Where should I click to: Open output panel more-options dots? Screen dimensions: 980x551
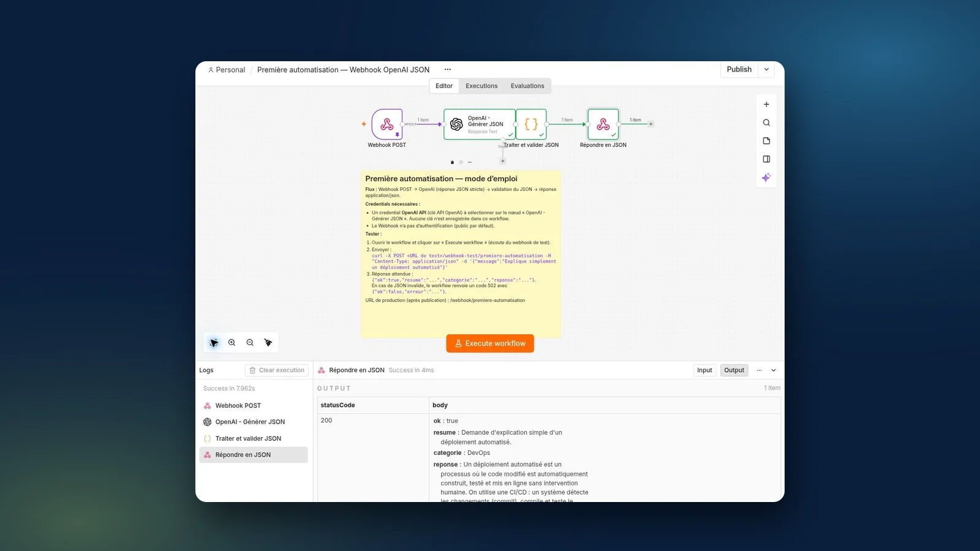tap(759, 370)
